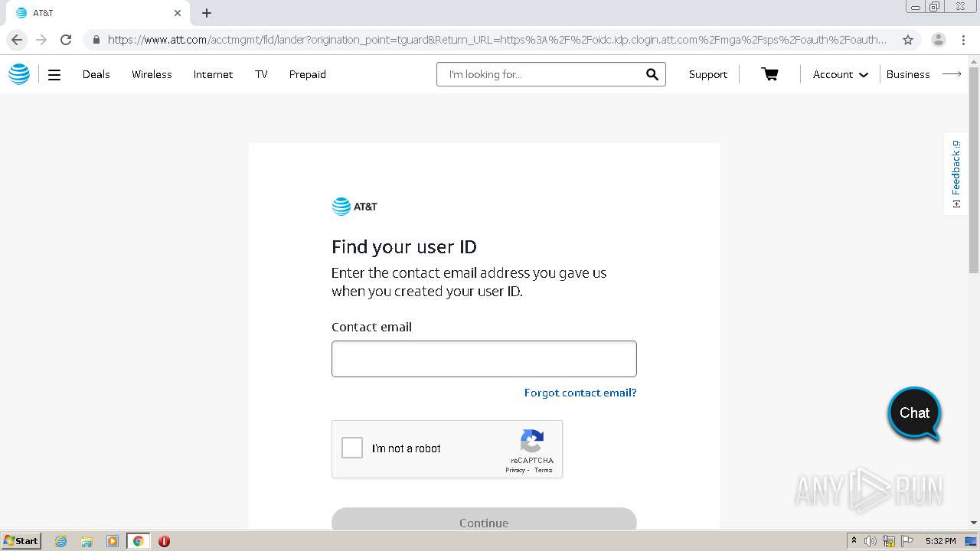
Task: Click the search magnifier icon
Action: [652, 74]
